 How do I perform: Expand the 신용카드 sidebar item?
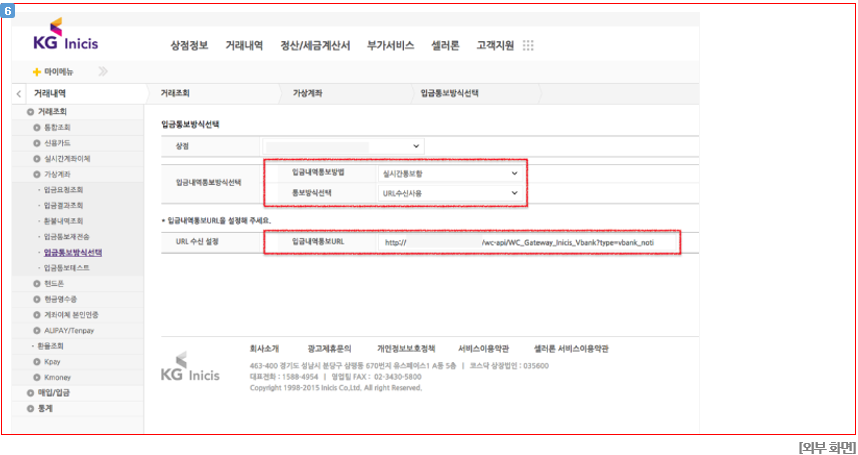click(37, 143)
